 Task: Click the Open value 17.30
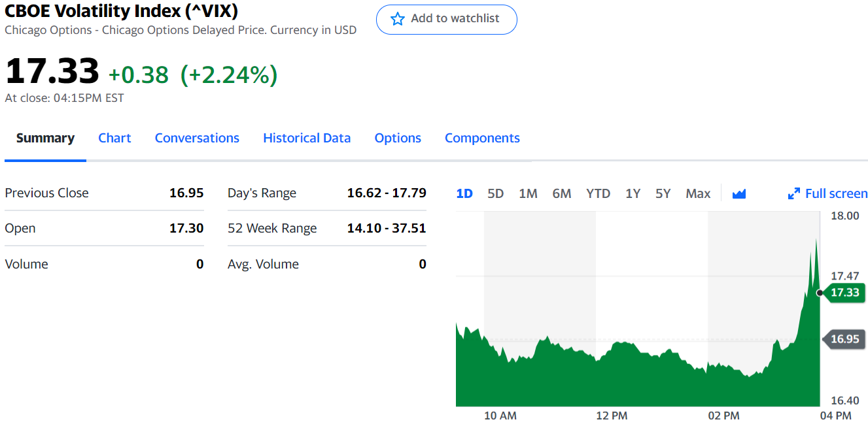pyautogui.click(x=186, y=228)
